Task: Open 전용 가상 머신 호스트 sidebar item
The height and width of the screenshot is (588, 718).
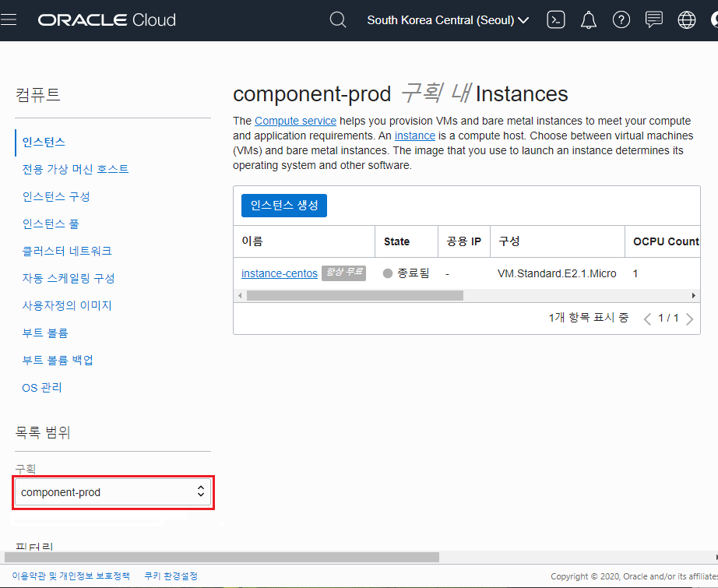Action: pos(76,169)
